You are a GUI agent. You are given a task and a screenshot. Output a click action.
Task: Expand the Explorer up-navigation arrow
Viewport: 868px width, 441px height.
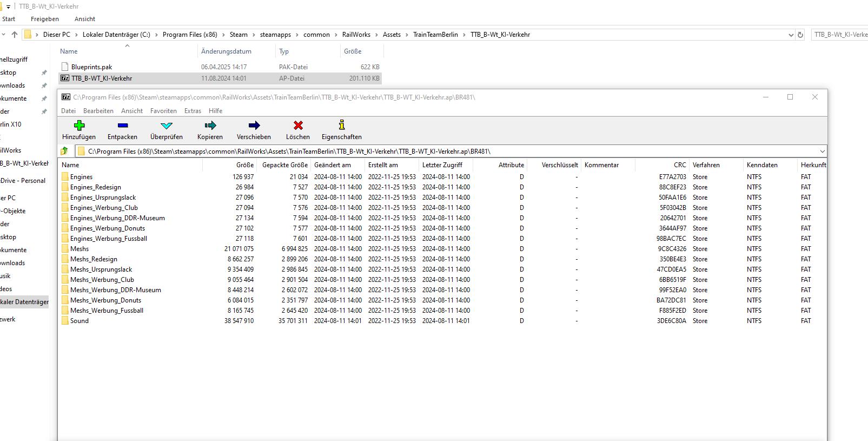click(x=15, y=35)
